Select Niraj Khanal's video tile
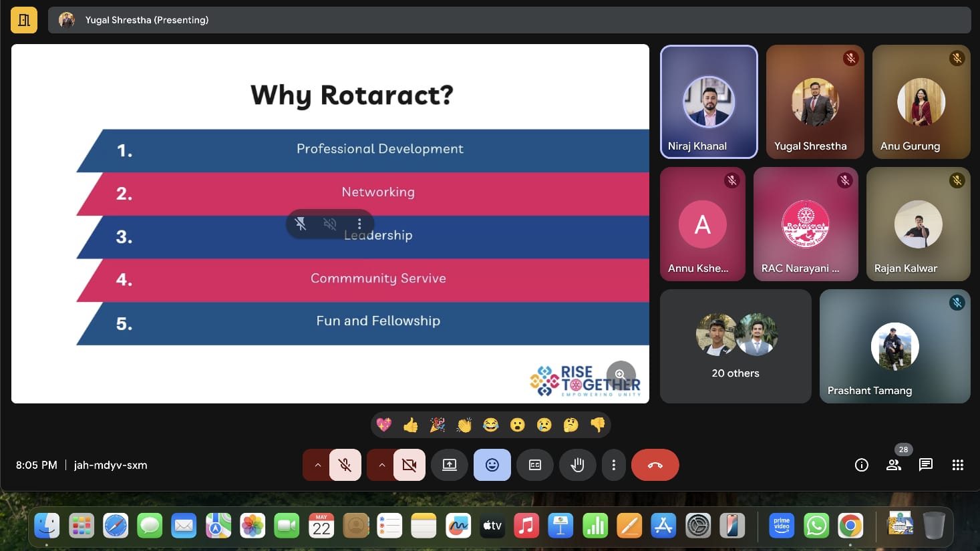 pyautogui.click(x=709, y=102)
